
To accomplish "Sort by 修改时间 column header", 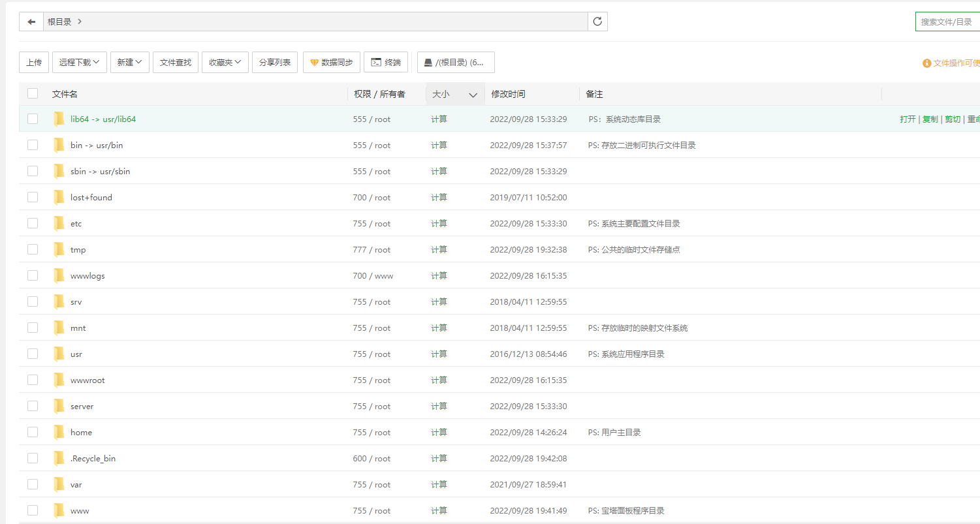I will pos(509,94).
